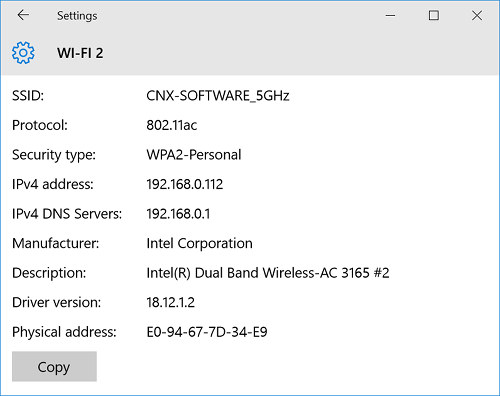Click the protocol value 802.11ac
500x396 pixels.
(172, 125)
